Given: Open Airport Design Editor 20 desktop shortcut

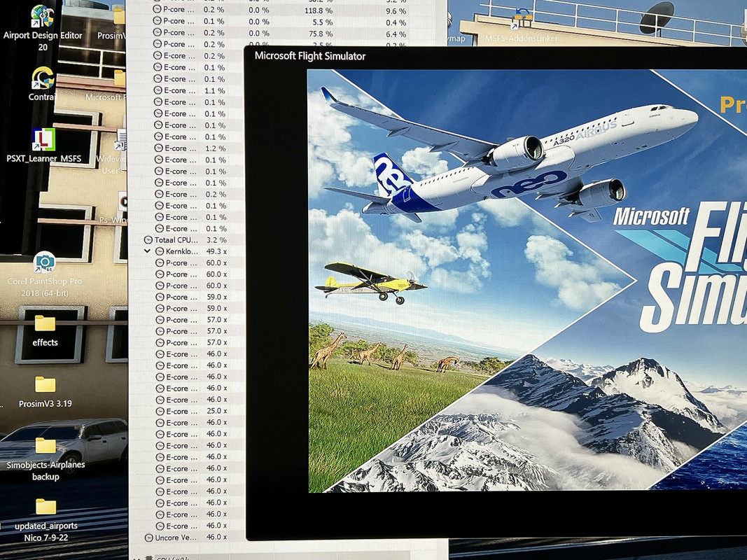Looking at the screenshot, I should (x=43, y=27).
